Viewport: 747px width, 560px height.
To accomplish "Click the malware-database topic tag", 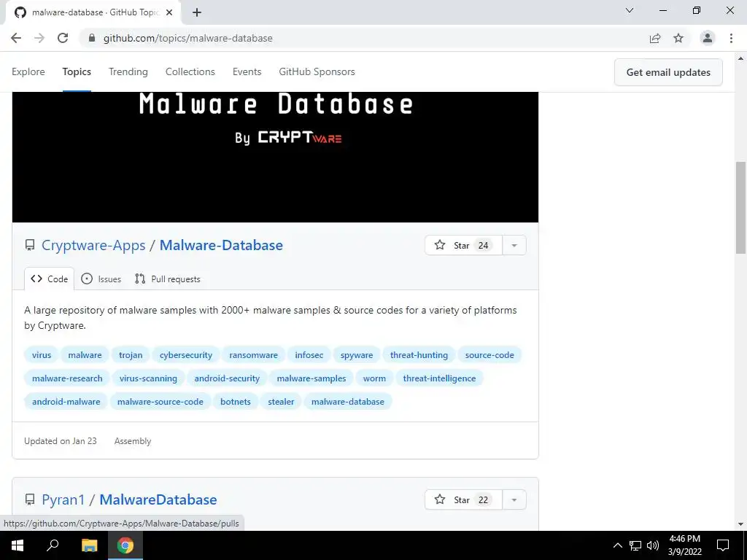I will click(x=348, y=402).
